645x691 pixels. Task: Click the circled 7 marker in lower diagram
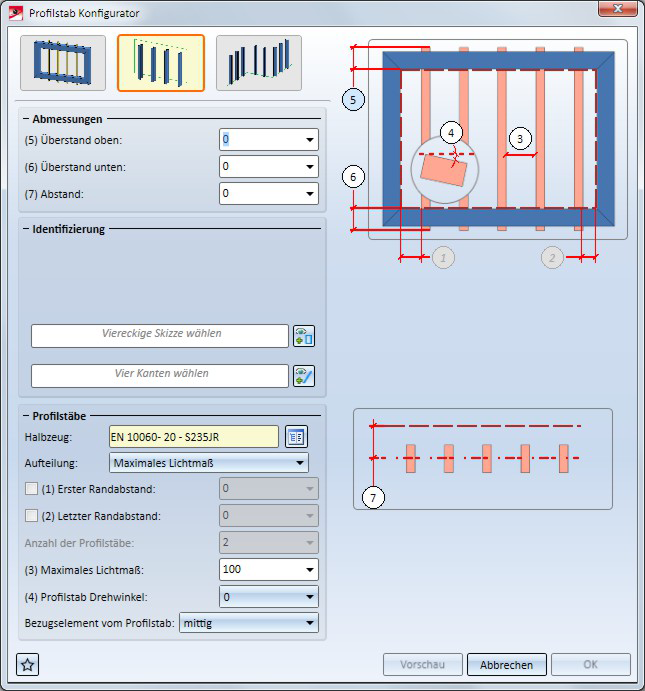373,498
